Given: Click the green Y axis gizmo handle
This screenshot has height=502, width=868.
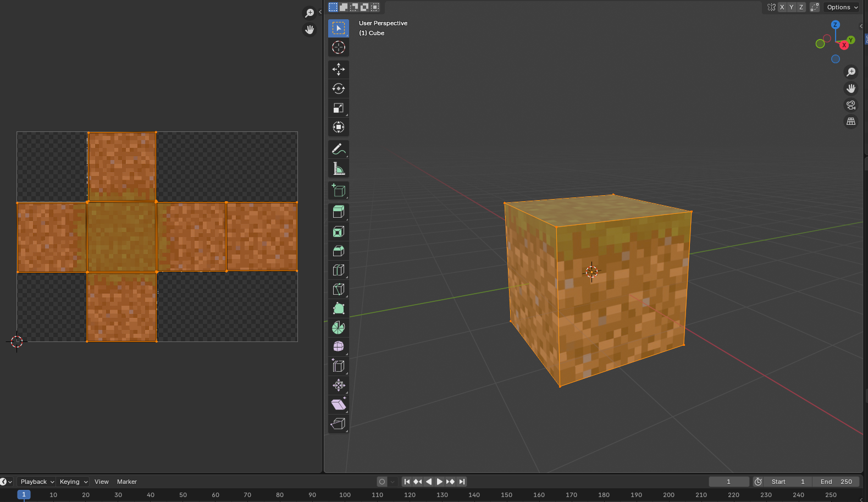Looking at the screenshot, I should pyautogui.click(x=851, y=40).
